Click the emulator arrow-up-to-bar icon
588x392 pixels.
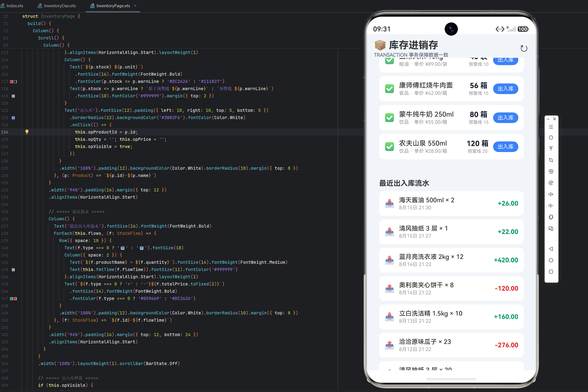551,148
